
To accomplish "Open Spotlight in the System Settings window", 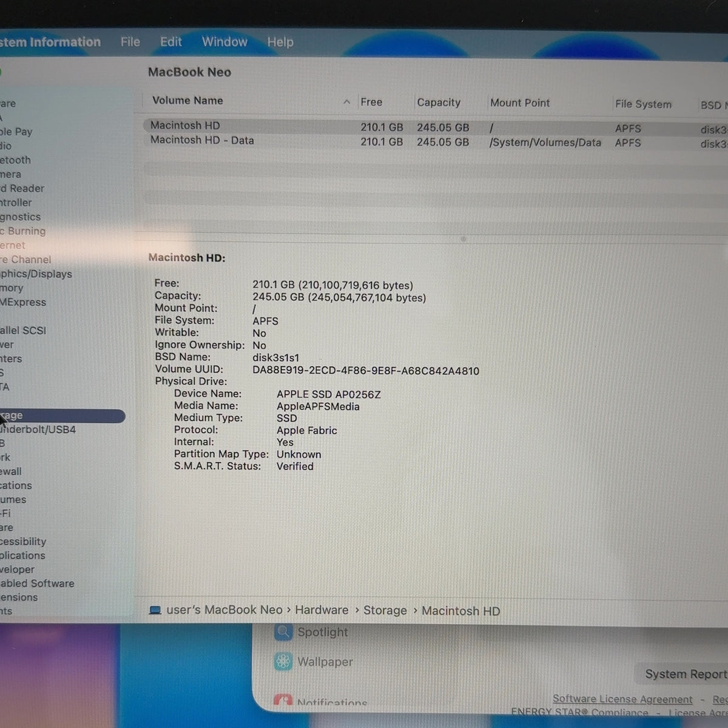I will point(312,632).
